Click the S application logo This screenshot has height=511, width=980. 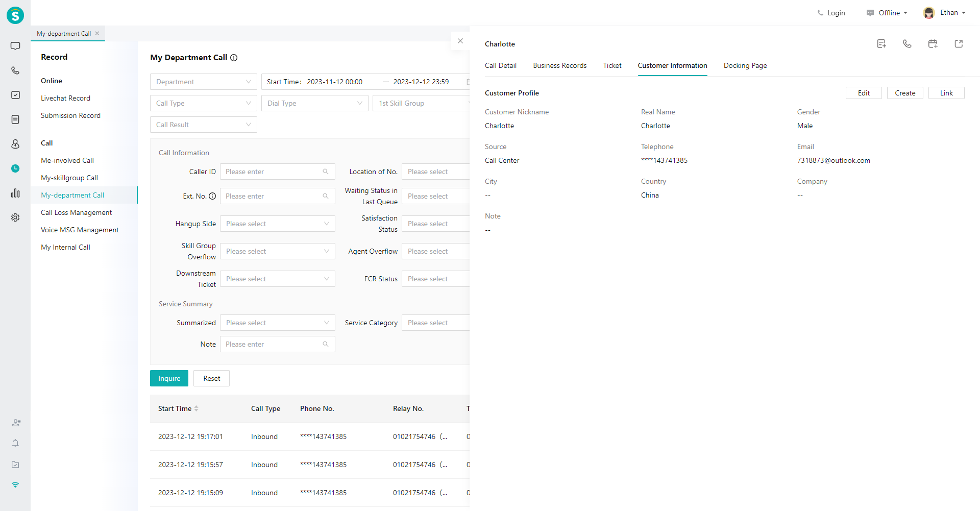point(15,15)
